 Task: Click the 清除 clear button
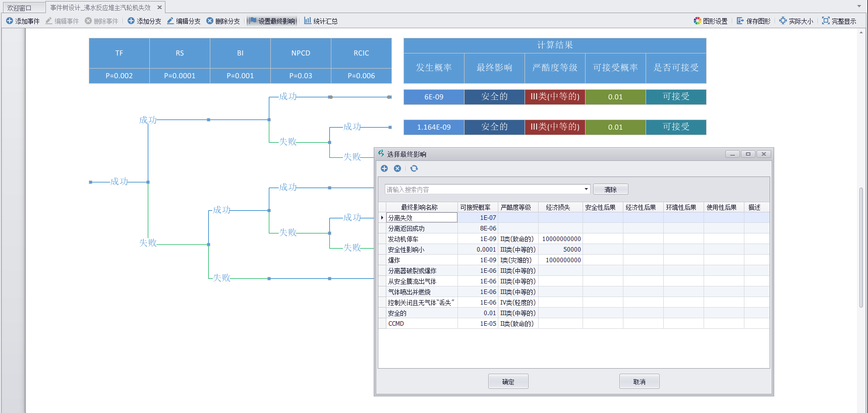[610, 190]
